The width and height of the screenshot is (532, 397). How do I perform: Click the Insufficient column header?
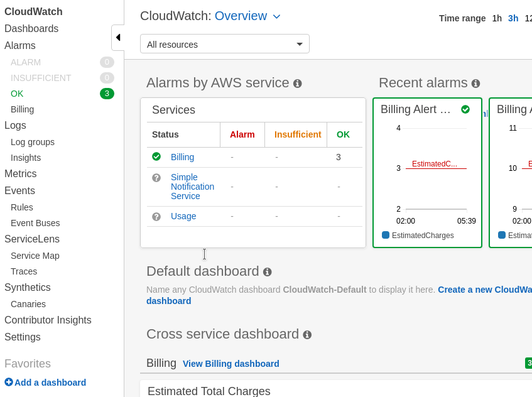298,134
